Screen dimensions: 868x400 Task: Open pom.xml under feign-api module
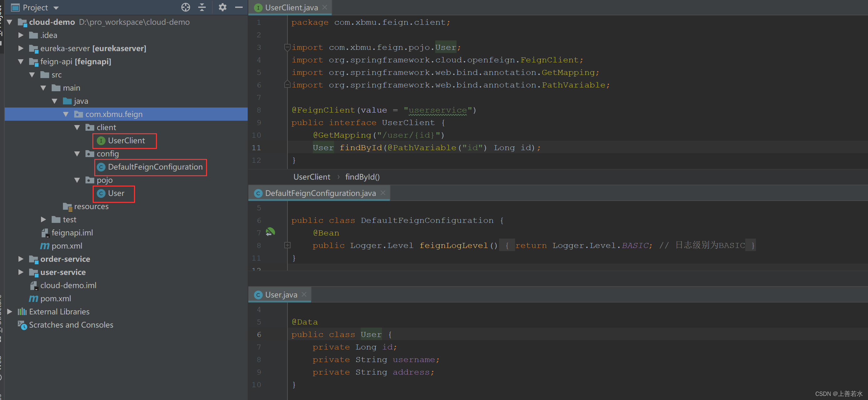(67, 246)
